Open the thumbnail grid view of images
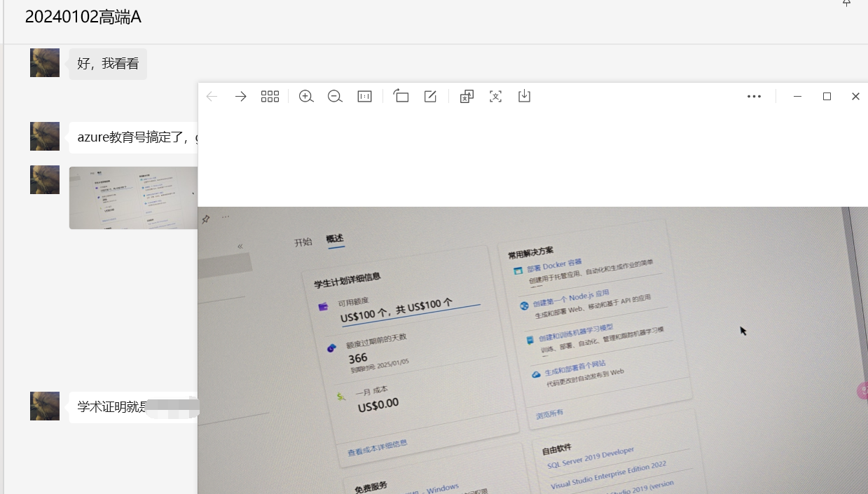 pyautogui.click(x=270, y=97)
